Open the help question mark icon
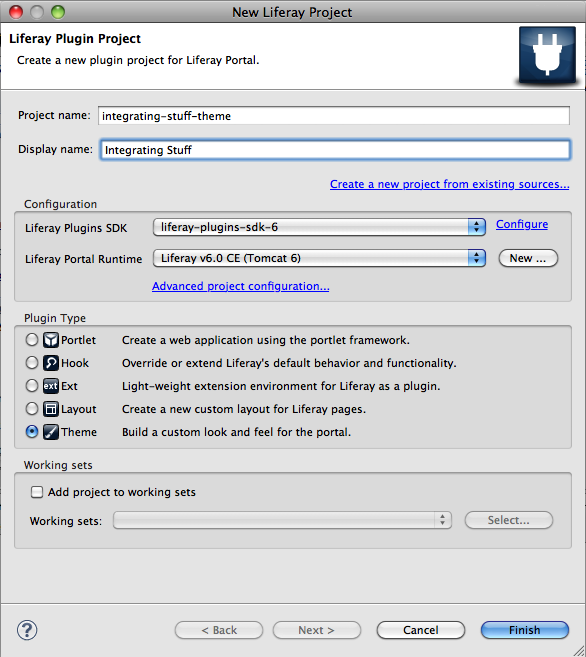586x657 pixels. coord(27,630)
